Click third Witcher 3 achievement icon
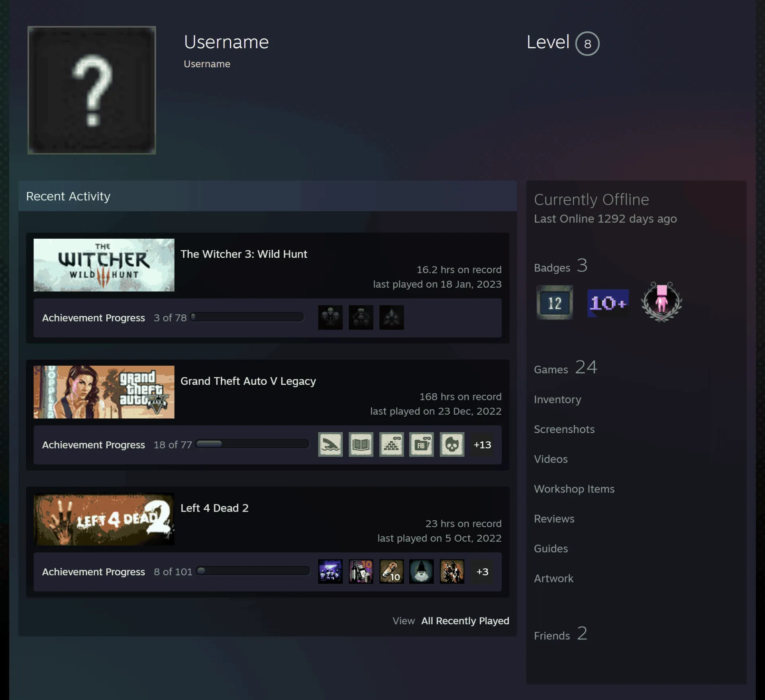The width and height of the screenshot is (765, 700). point(392,318)
